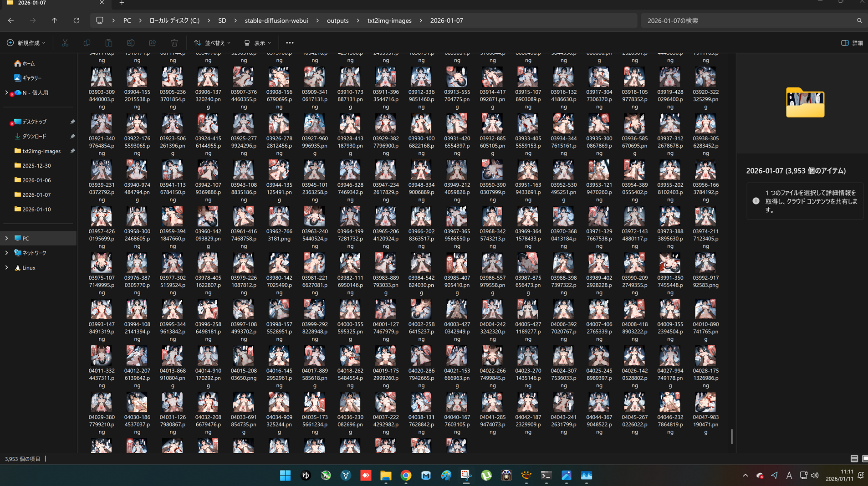This screenshot has height=486, width=868.
Task: Open the See more ellipsis menu
Action: [290, 43]
